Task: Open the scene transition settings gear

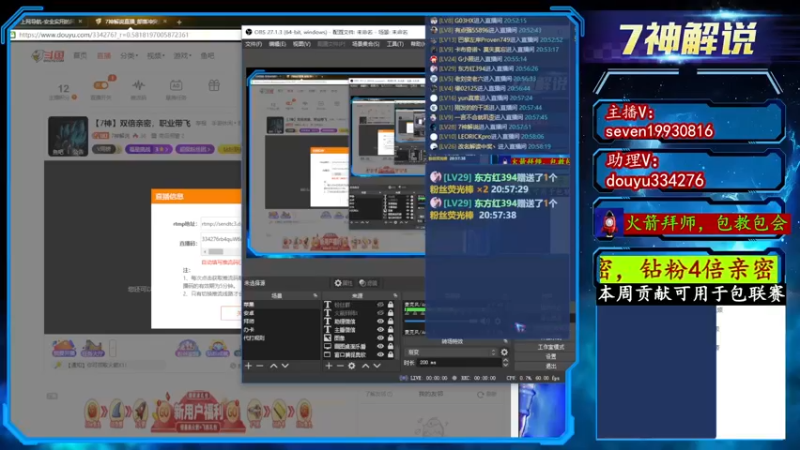Action: tap(504, 352)
